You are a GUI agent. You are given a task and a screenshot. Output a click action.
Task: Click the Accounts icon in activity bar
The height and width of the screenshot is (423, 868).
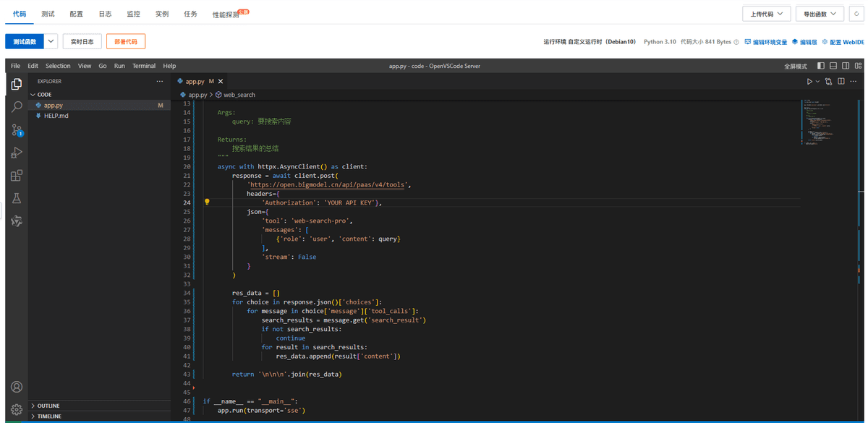(17, 388)
